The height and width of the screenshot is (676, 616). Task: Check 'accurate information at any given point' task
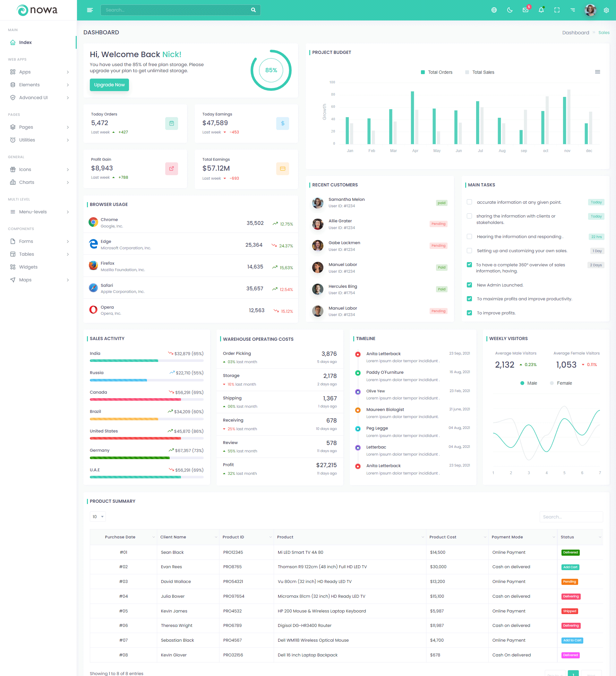click(x=469, y=202)
